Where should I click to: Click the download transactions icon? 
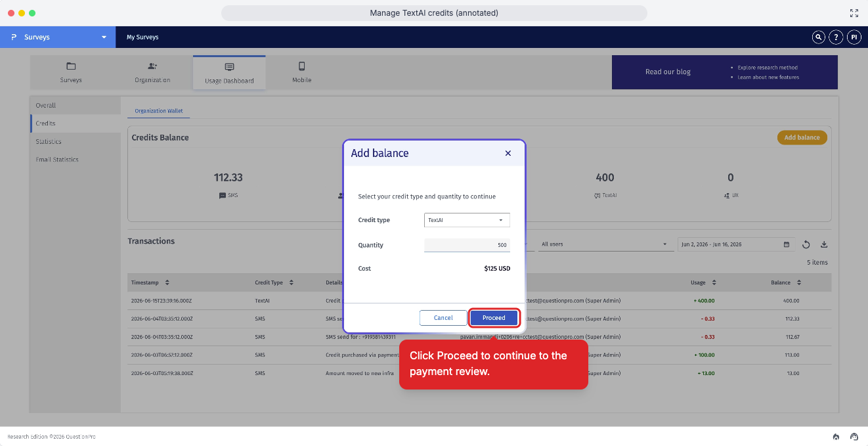pos(824,244)
